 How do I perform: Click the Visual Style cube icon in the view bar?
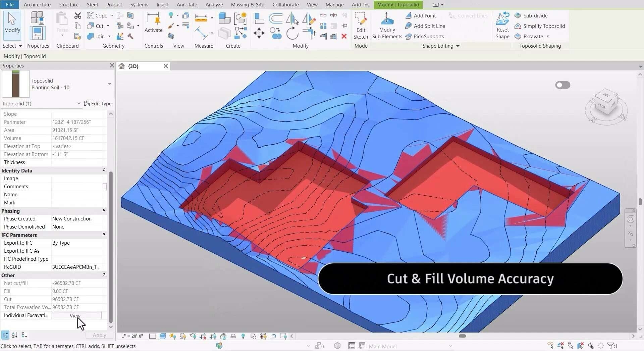tap(163, 336)
